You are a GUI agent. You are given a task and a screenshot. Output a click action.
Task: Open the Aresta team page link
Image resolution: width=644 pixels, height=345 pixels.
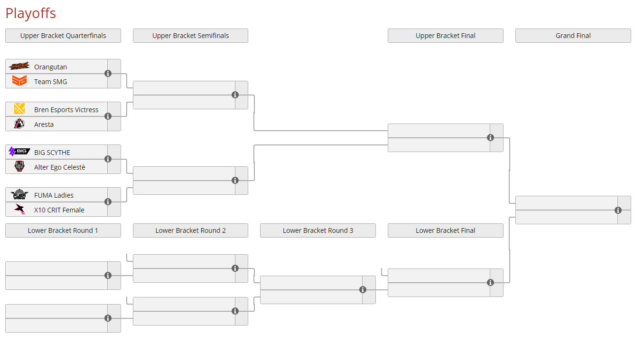coord(44,124)
